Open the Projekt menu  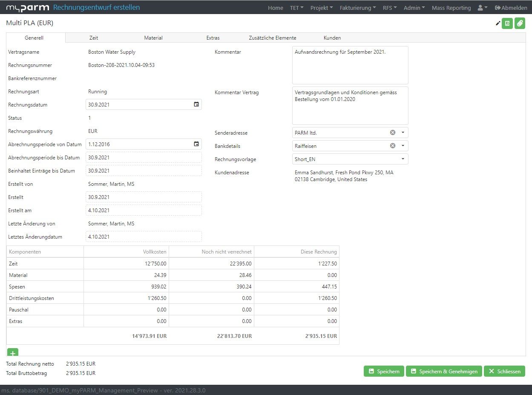click(x=322, y=8)
